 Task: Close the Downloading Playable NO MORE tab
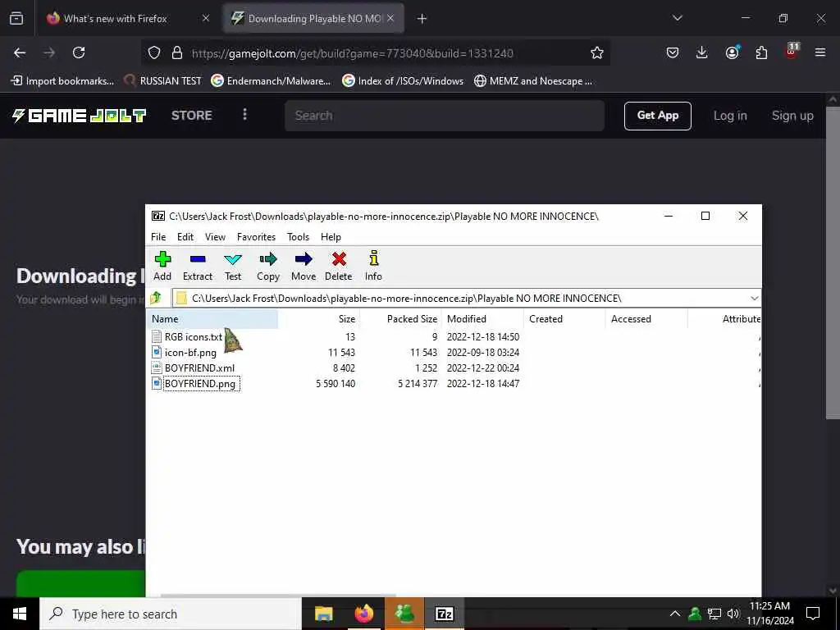point(390,18)
